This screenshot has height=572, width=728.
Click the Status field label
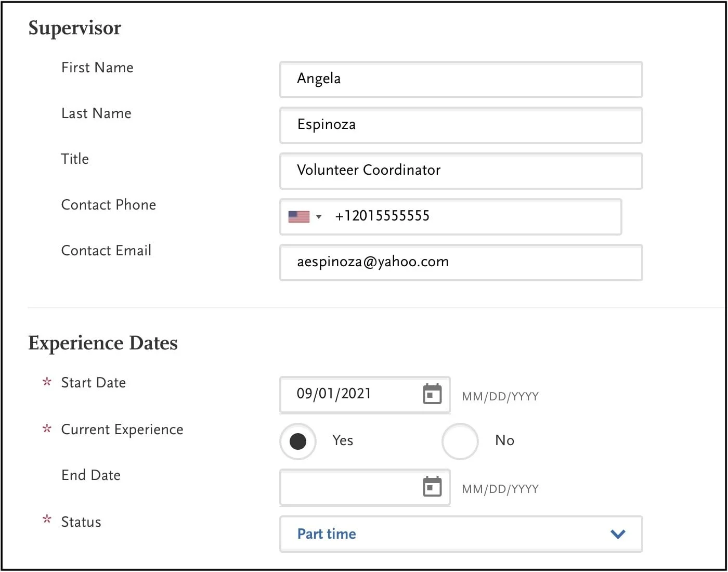[81, 522]
